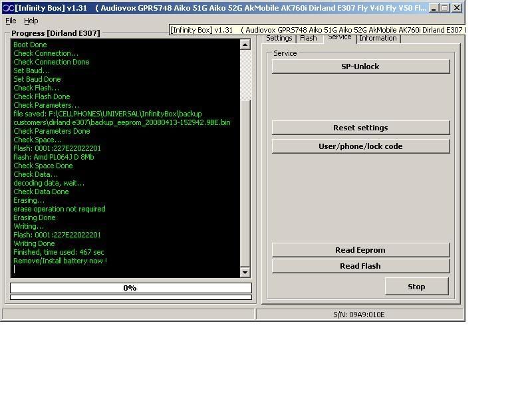Click the 'file saved:' backup path line
This screenshot has height=399, width=532.
point(108,114)
